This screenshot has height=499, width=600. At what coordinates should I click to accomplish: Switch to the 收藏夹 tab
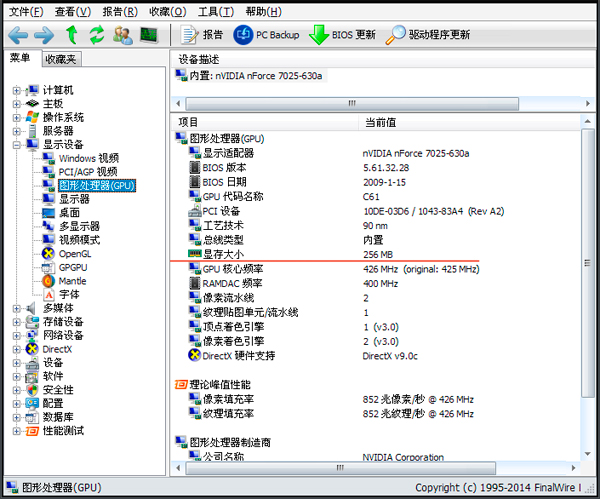[60, 59]
